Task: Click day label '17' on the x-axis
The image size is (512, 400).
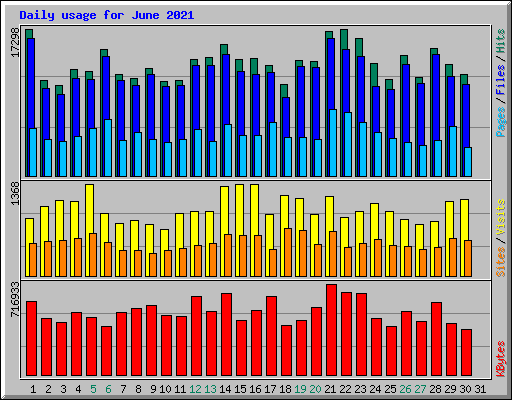Action: pos(270,389)
